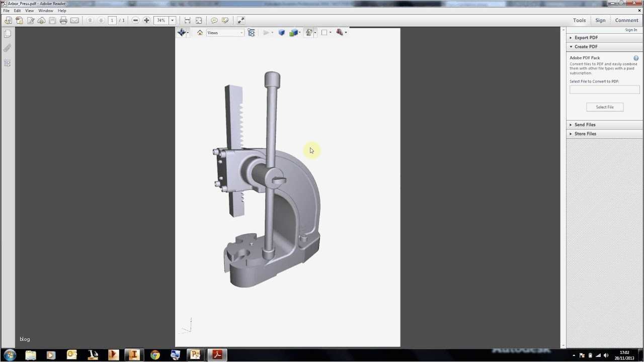The image size is (644, 362).
Task: Click the Select File button
Action: point(605,107)
